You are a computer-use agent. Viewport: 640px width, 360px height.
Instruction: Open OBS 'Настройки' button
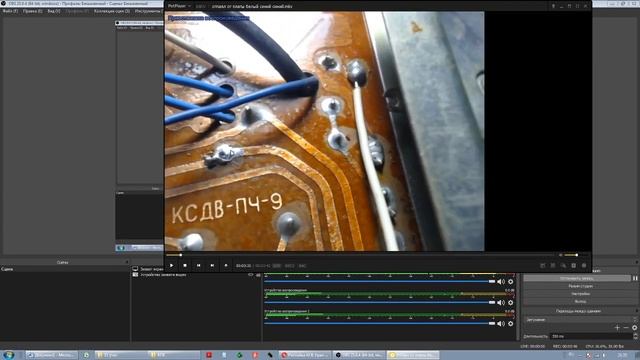tap(580, 294)
